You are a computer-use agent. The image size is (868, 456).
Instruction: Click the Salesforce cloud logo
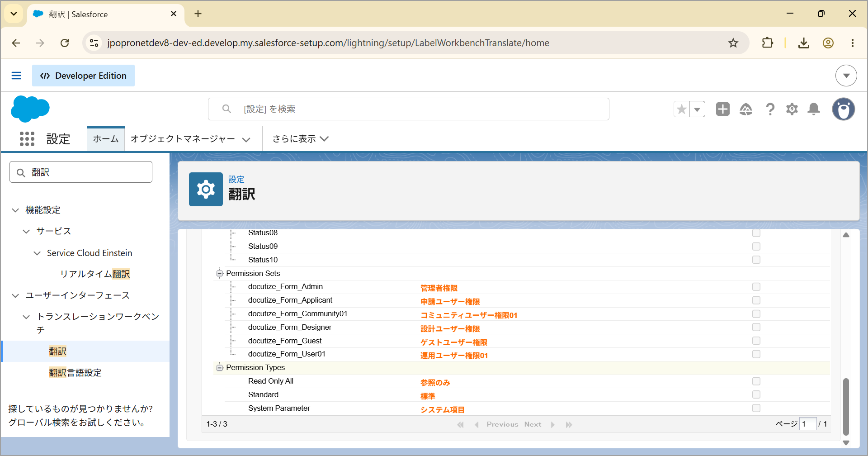click(x=30, y=109)
